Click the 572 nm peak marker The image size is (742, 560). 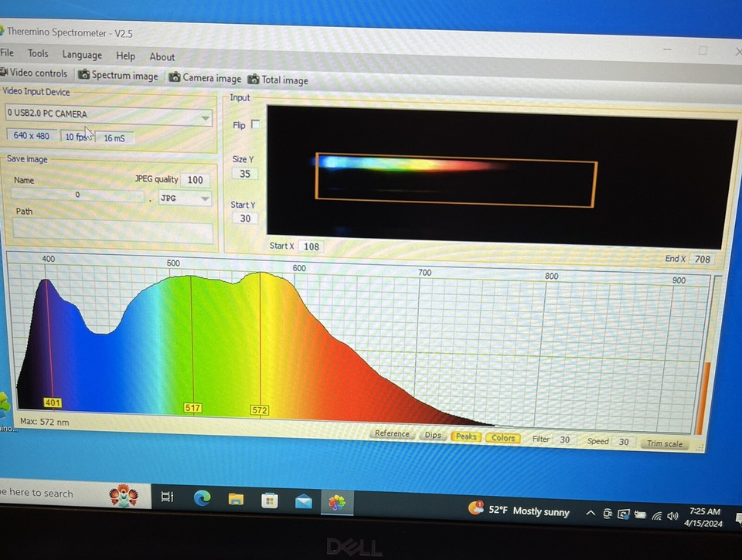260,410
